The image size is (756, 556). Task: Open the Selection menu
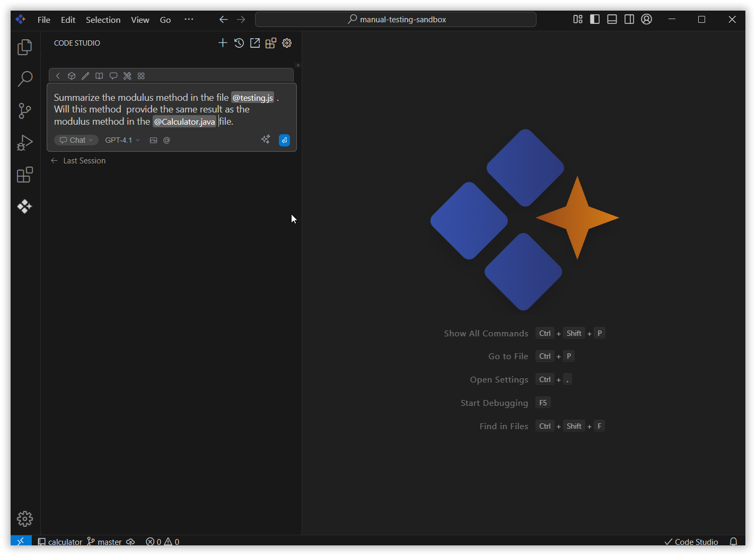[x=103, y=20]
